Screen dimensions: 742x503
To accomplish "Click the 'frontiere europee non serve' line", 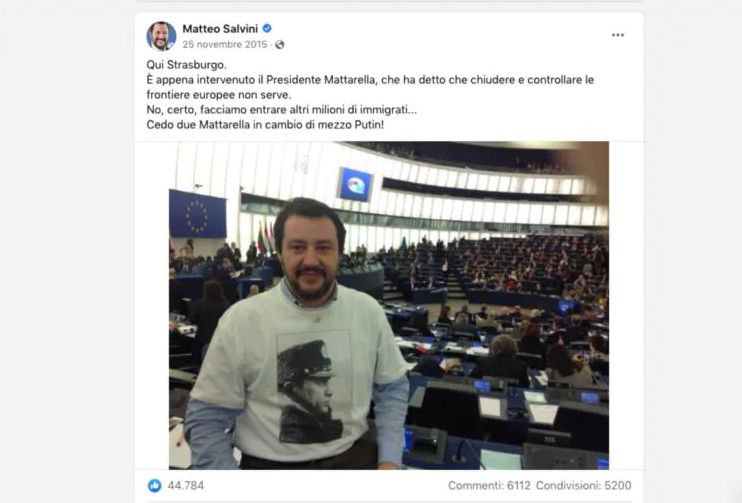I will [219, 95].
